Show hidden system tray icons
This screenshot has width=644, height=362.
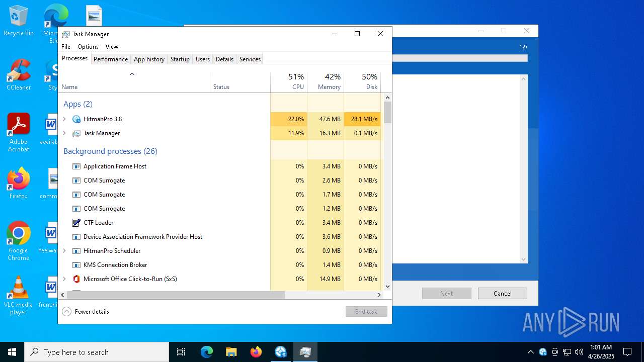531,352
